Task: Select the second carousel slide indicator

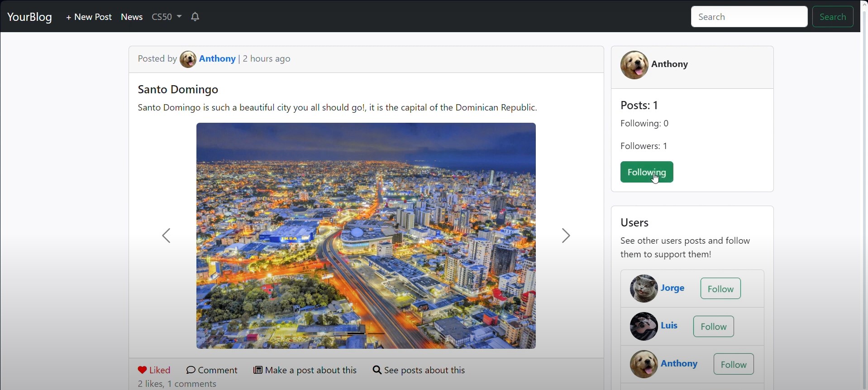Action: click(376, 334)
